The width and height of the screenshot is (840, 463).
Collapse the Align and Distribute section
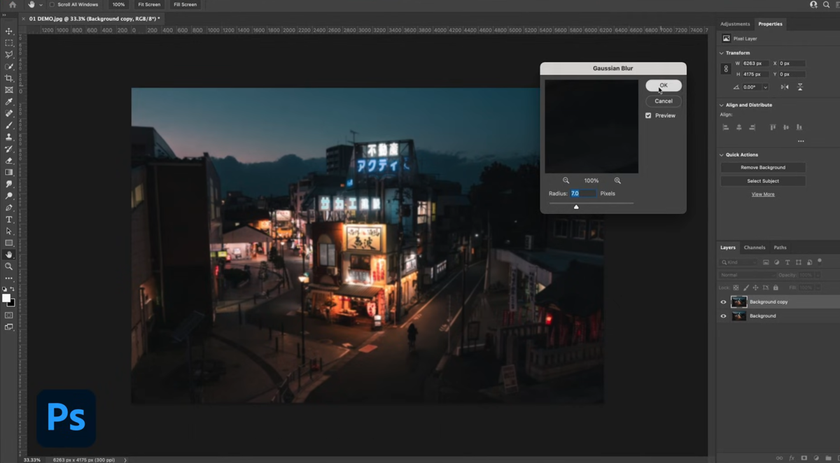pos(722,105)
